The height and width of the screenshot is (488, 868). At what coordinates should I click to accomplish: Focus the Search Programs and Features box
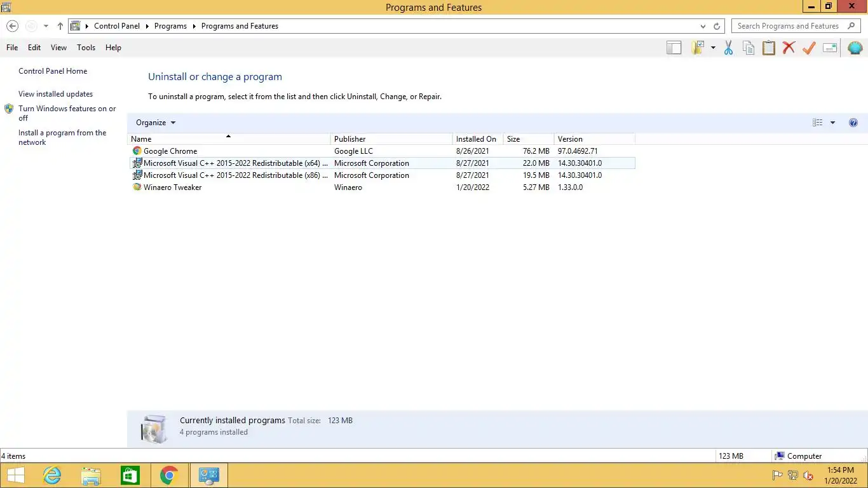pos(797,26)
